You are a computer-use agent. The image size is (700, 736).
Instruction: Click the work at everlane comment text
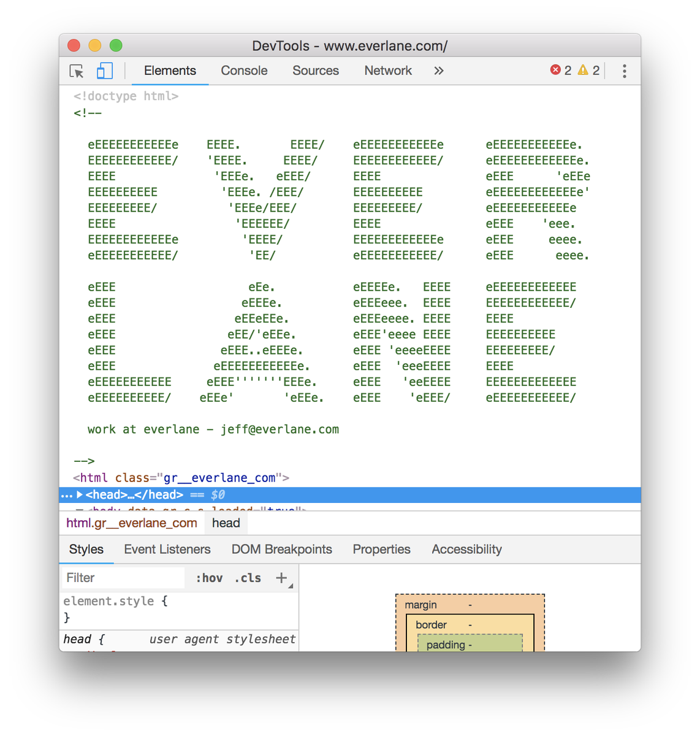213,429
